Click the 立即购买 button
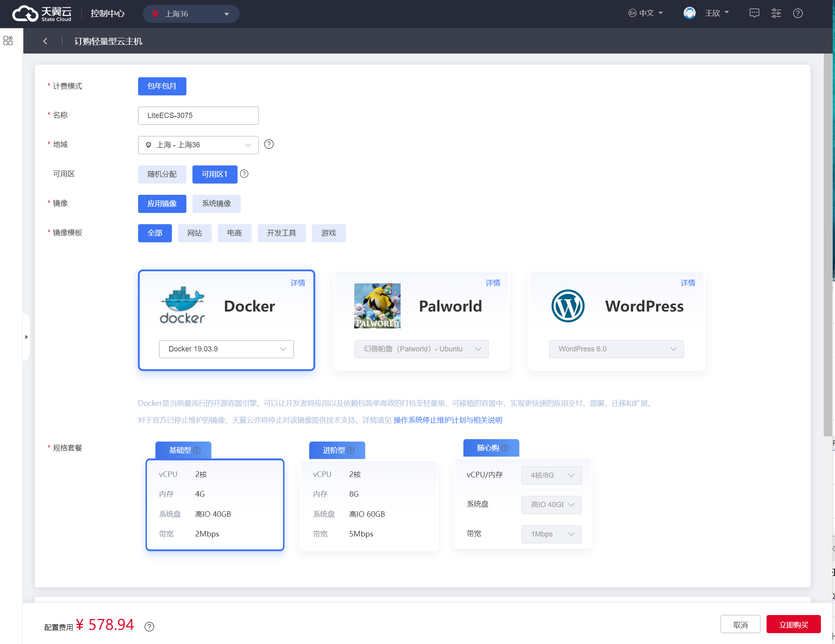Image resolution: width=835 pixels, height=644 pixels. (x=794, y=624)
